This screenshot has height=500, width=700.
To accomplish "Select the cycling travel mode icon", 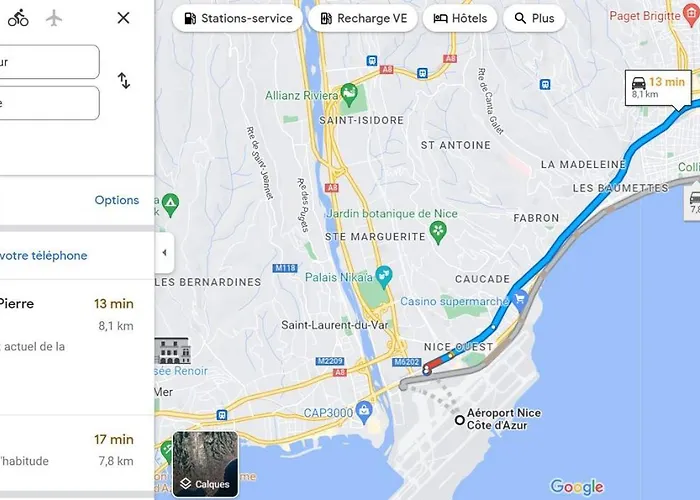I will (18, 18).
